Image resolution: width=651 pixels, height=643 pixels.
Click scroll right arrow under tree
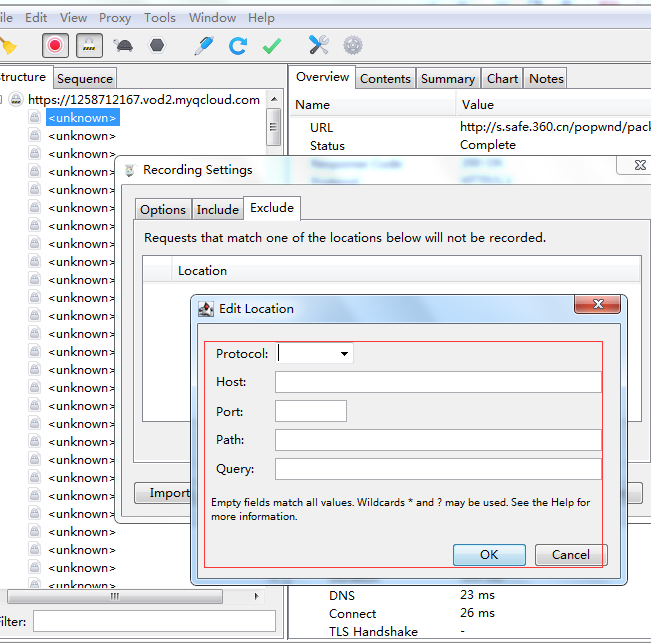point(256,597)
